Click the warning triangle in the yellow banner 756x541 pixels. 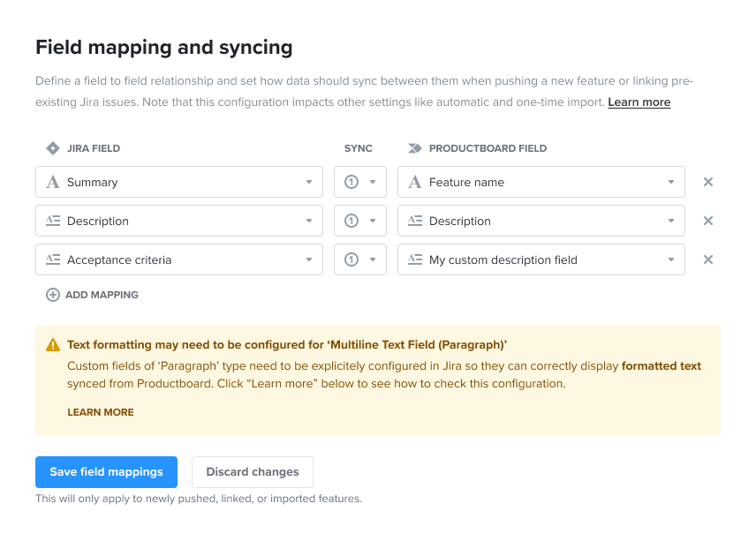50,344
